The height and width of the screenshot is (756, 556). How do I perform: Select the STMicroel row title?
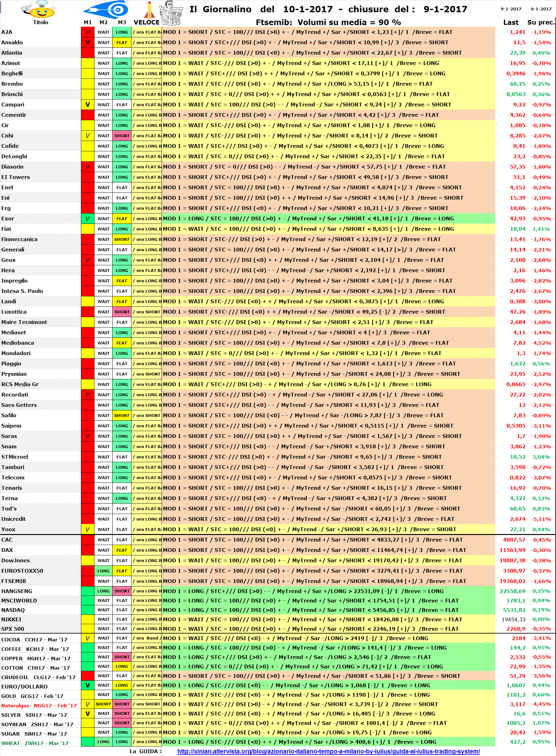click(x=14, y=457)
